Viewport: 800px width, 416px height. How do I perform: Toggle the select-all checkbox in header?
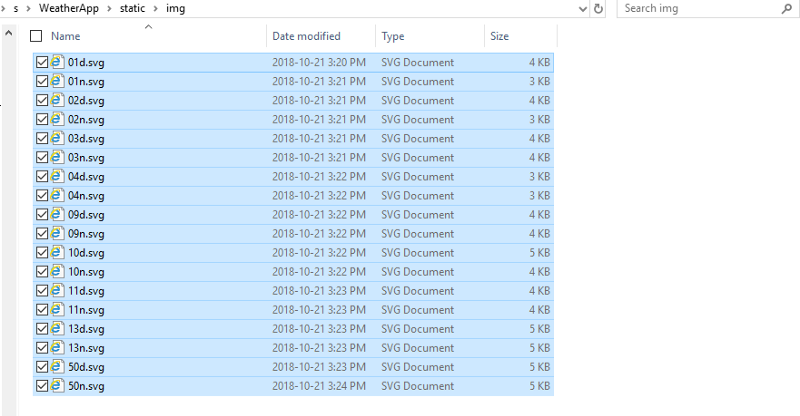(37, 36)
